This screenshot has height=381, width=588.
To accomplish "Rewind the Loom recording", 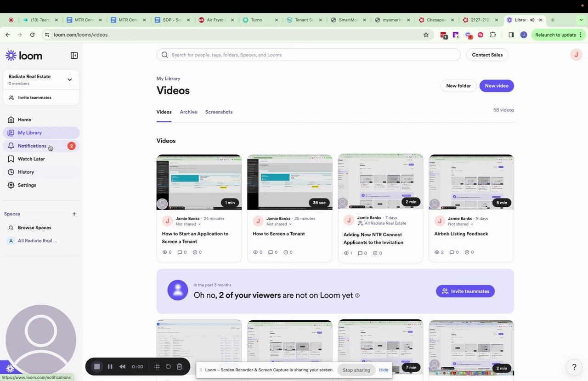I will 122,367.
